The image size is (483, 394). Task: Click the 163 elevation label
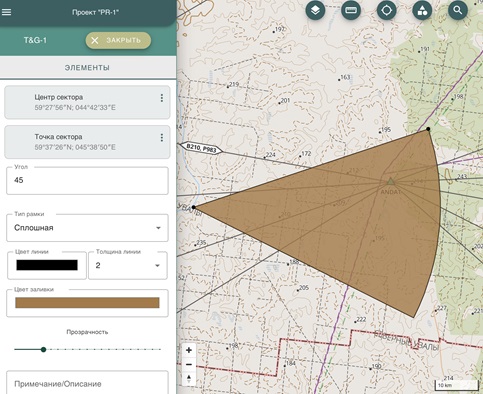coord(345,77)
